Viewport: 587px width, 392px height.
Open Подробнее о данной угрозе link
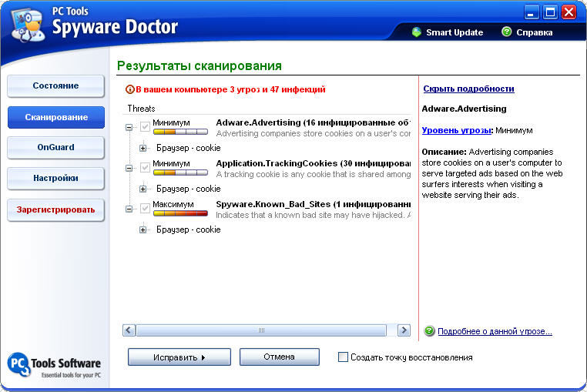[x=495, y=331]
